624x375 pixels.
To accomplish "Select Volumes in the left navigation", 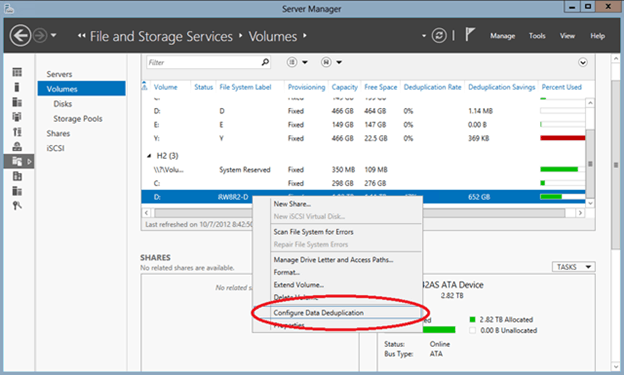I will pyautogui.click(x=82, y=89).
